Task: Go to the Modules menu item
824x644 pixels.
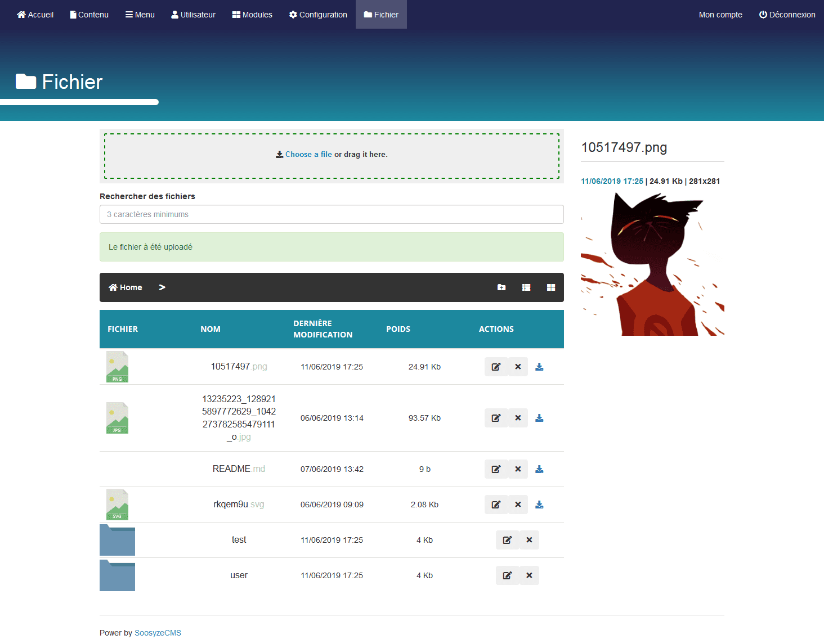Action: (252, 15)
